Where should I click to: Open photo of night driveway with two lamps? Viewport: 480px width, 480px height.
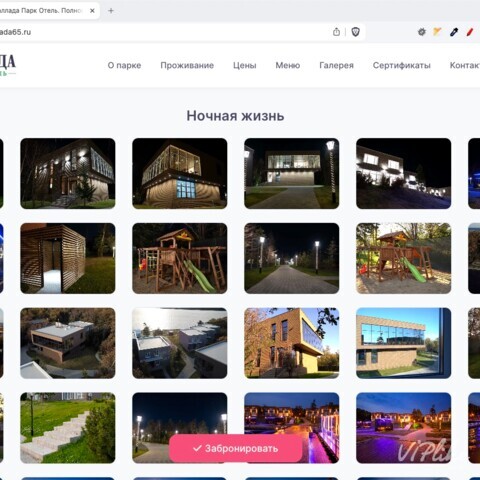(x=180, y=413)
